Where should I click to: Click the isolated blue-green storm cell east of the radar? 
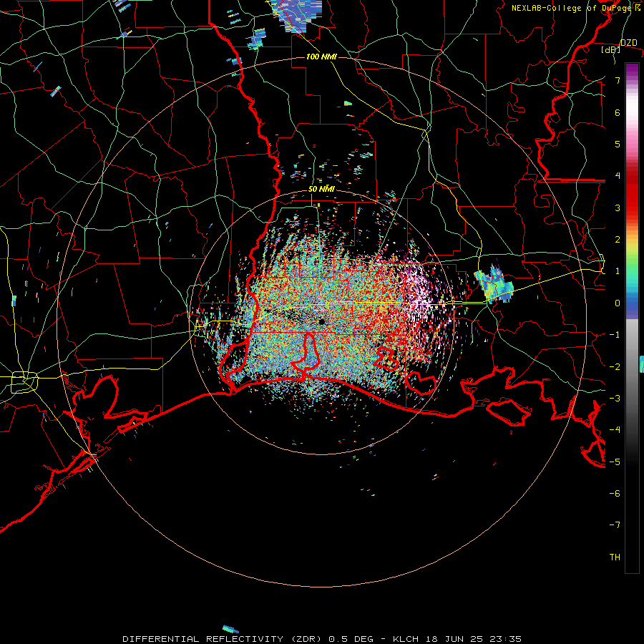tap(494, 284)
